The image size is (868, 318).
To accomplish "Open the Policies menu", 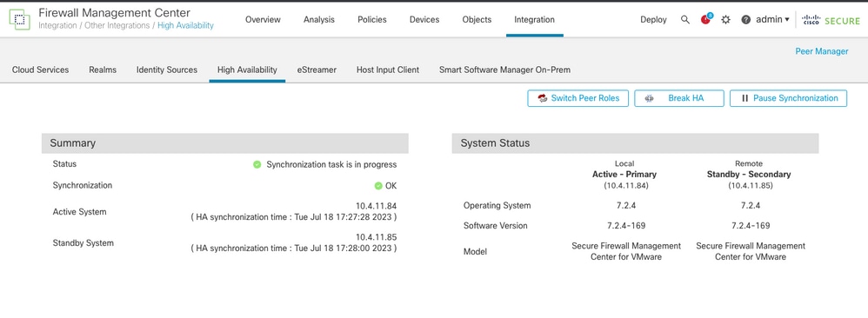I will (372, 19).
